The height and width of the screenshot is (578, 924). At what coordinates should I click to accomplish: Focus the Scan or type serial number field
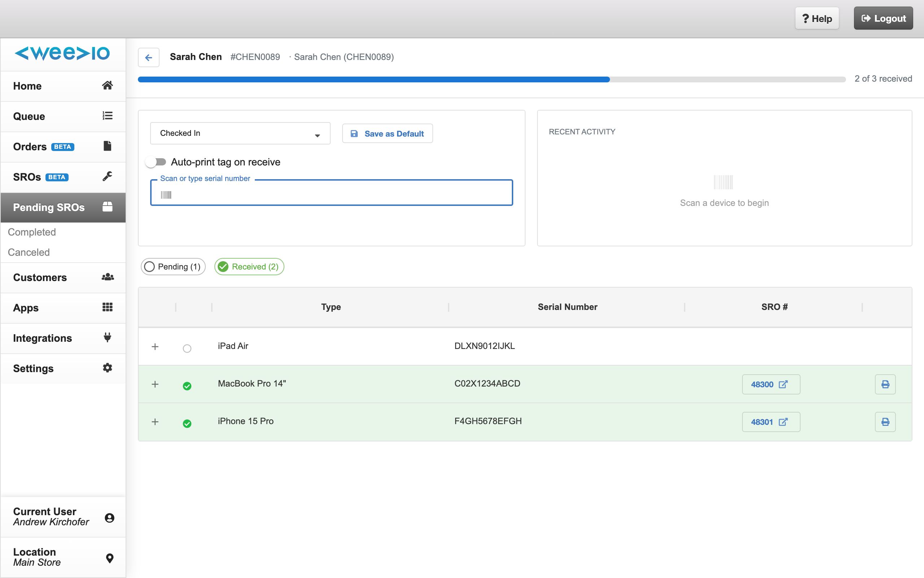[x=331, y=193]
